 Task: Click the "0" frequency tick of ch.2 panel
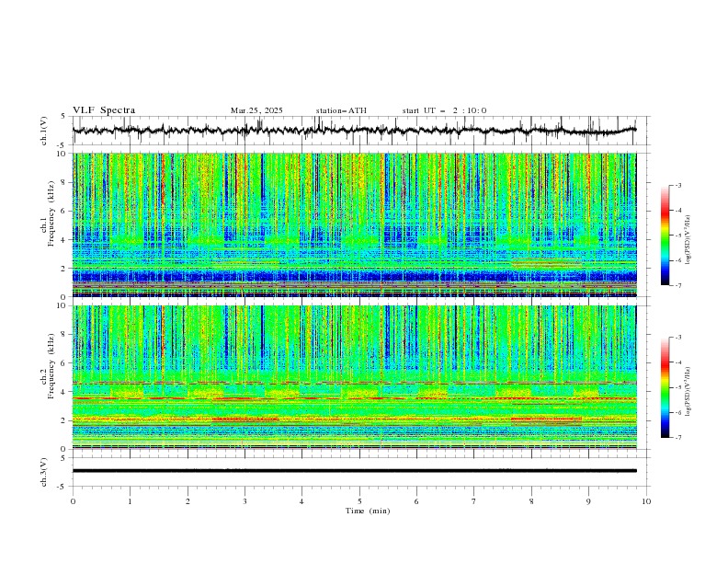coord(65,449)
